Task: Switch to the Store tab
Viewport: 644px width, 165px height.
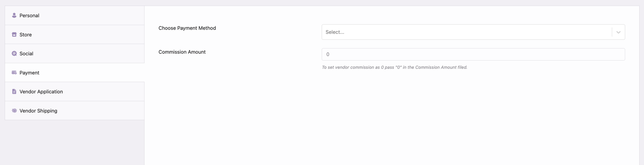Action: (x=26, y=35)
